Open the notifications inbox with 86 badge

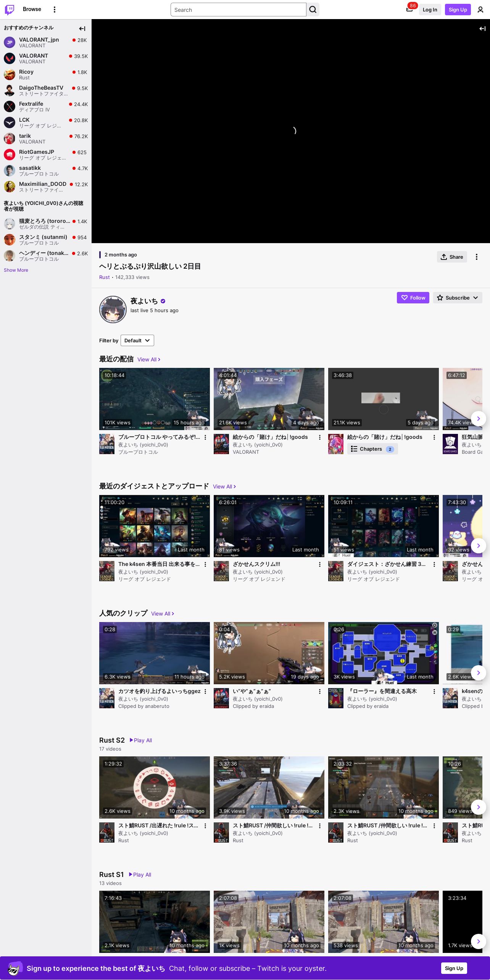pos(409,10)
